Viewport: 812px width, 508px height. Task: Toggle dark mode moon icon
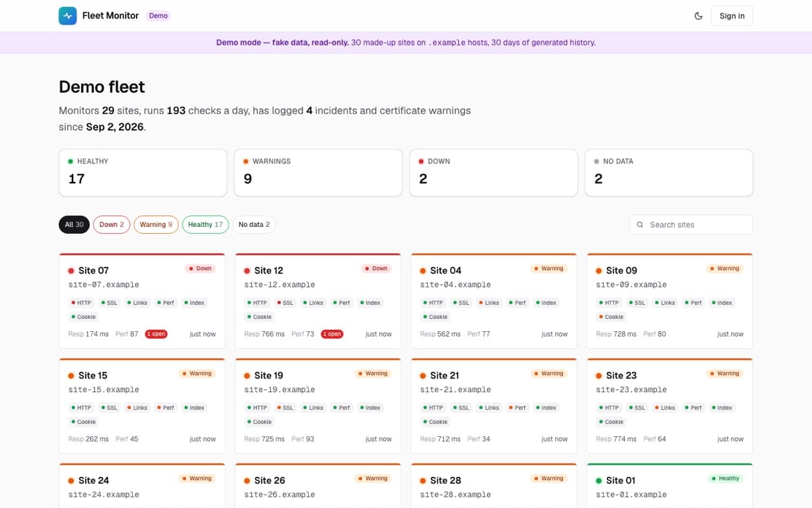click(x=698, y=16)
